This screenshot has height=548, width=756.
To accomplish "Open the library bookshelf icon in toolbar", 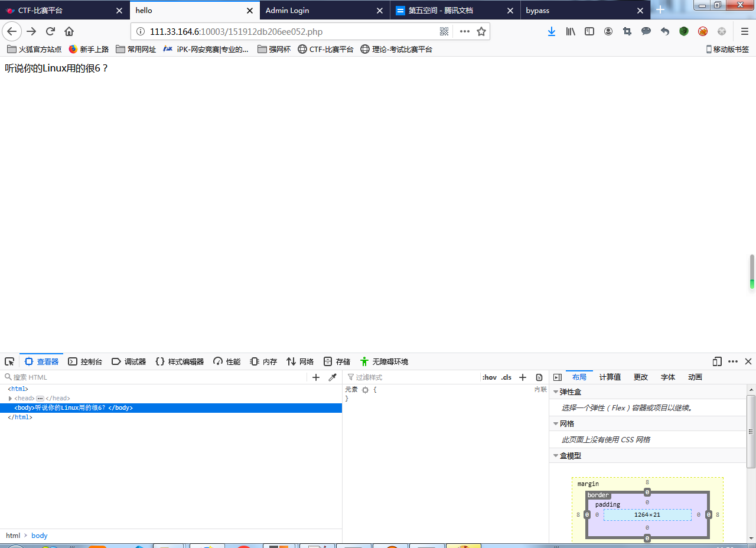I will click(570, 31).
